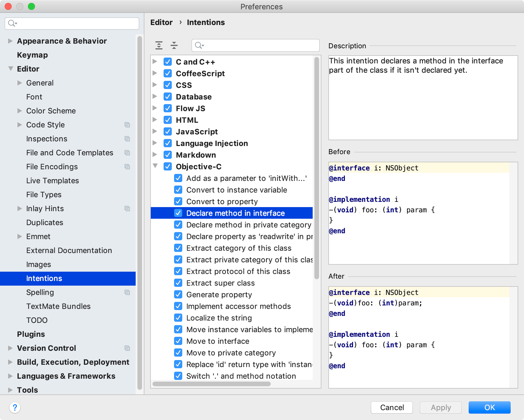This screenshot has height=420, width=524.
Task: Expand Languages & Frameworks section
Action: click(10, 376)
